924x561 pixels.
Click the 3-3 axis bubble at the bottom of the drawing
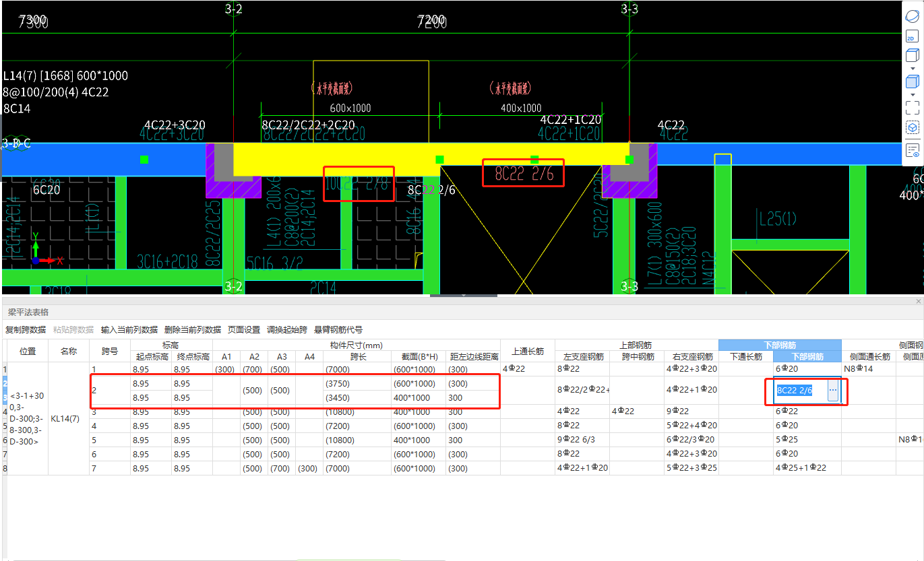coord(629,287)
